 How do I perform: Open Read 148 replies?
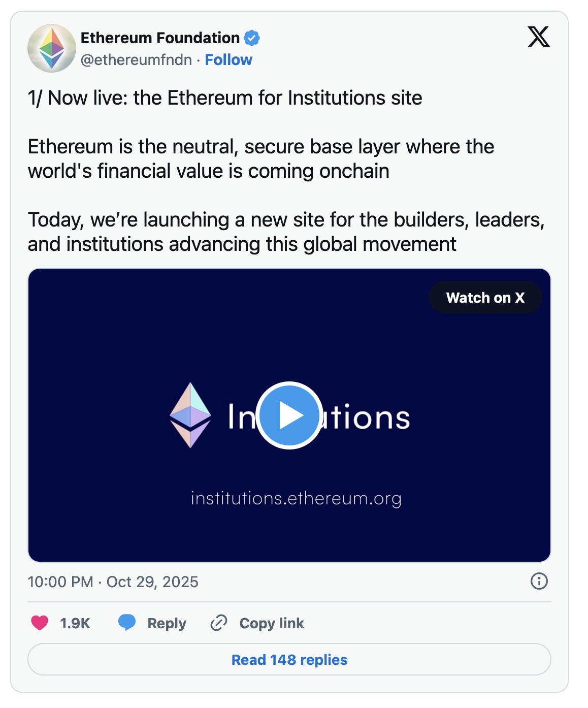[289, 660]
